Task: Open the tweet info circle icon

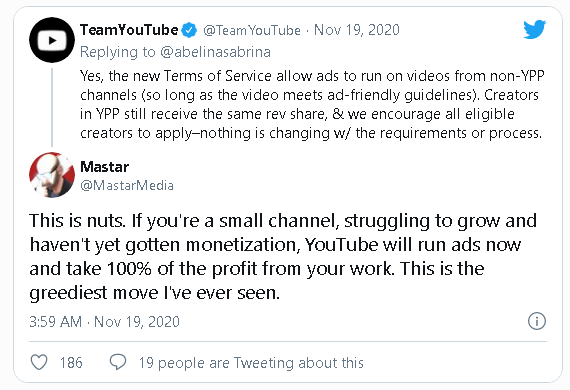Action: tap(537, 321)
